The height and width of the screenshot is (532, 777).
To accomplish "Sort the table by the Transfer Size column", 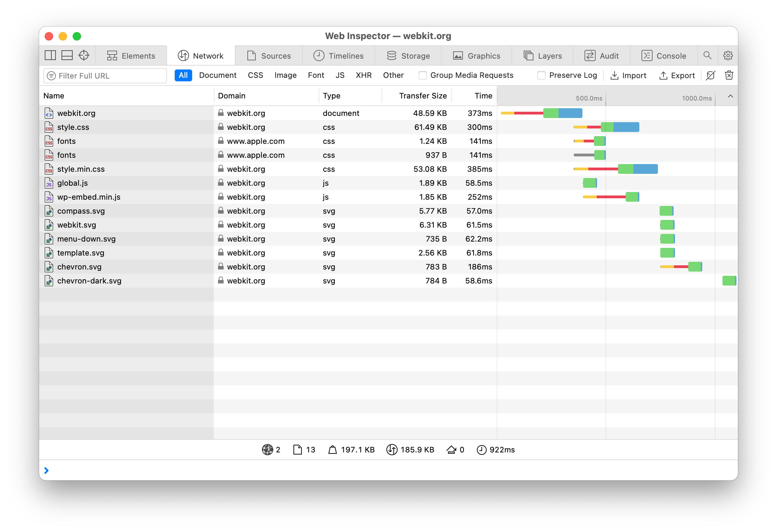I will (423, 96).
